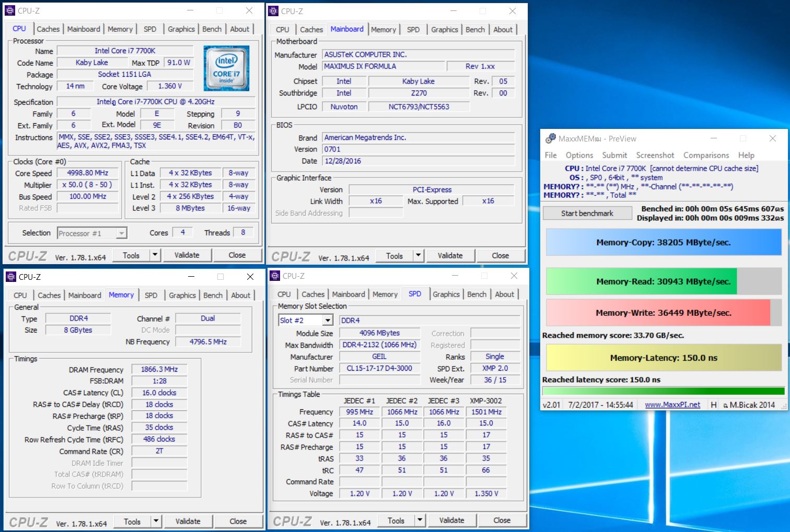Click the Part Number CL15-17-17 D4-3000 field
Viewport: 790px width, 532px height.
pos(379,368)
